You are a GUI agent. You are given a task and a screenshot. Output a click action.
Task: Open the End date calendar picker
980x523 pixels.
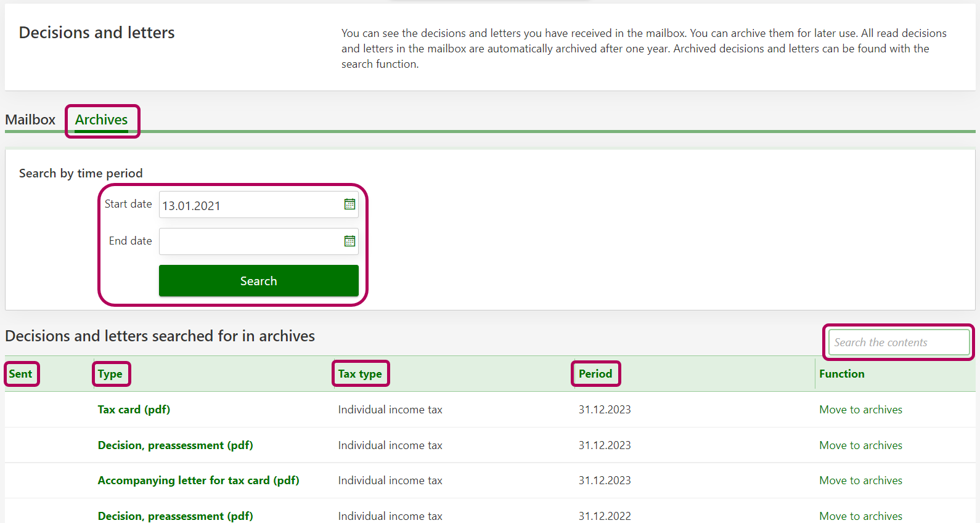(x=349, y=241)
